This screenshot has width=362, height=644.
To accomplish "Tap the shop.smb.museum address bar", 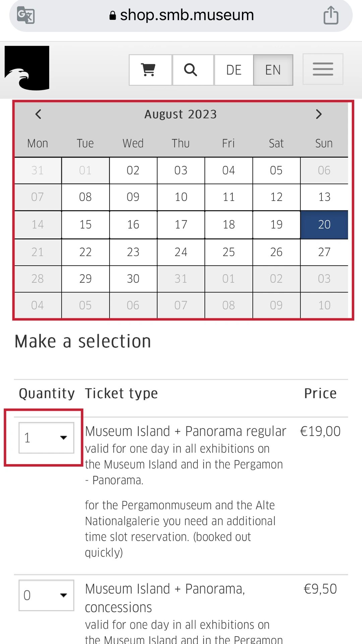I will (x=181, y=15).
